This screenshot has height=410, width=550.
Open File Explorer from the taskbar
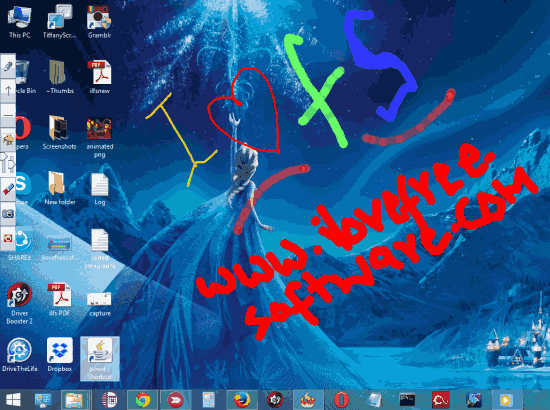74,400
